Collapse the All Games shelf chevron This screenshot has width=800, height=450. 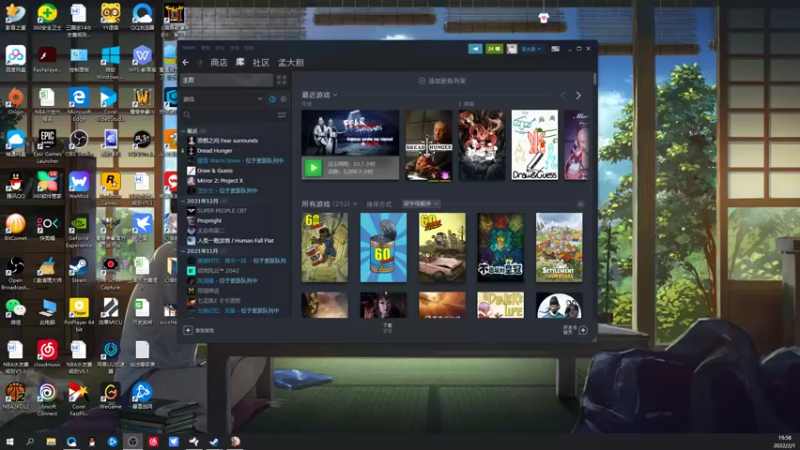[x=580, y=204]
